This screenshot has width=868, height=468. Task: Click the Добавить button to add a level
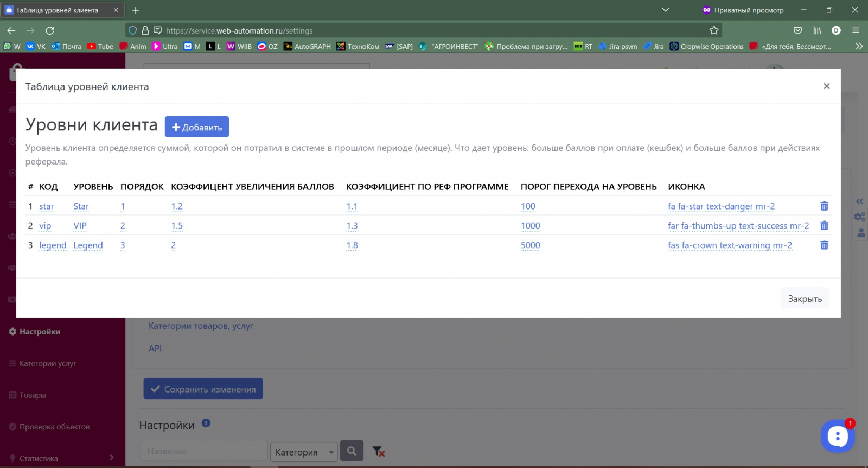click(x=197, y=127)
